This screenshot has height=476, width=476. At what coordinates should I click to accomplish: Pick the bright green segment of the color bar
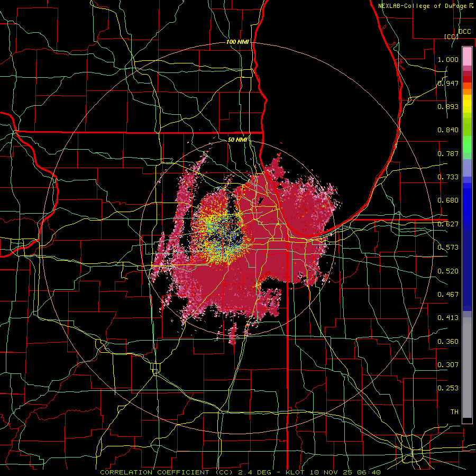tap(467, 144)
